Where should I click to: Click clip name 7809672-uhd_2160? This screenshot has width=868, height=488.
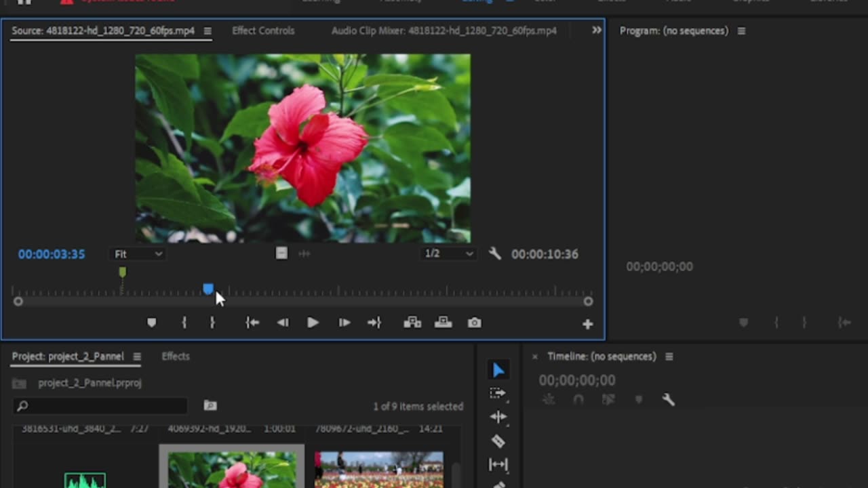pos(362,429)
